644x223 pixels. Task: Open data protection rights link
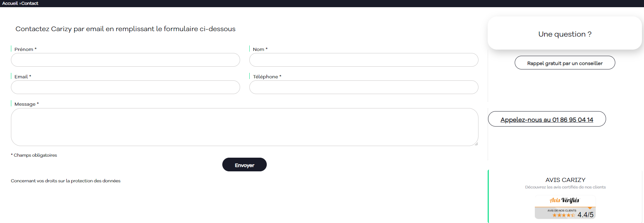(66, 181)
